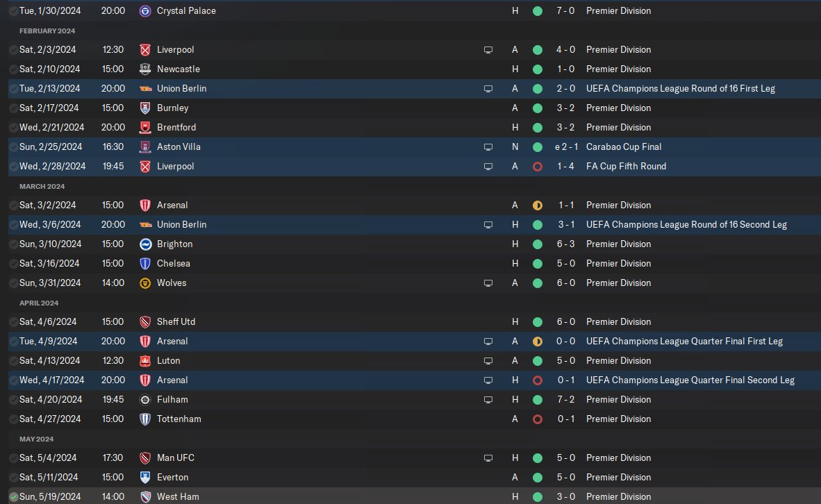Open the 6 - 3 result against Brighton
Image resolution: width=821 pixels, height=504 pixels.
[565, 244]
